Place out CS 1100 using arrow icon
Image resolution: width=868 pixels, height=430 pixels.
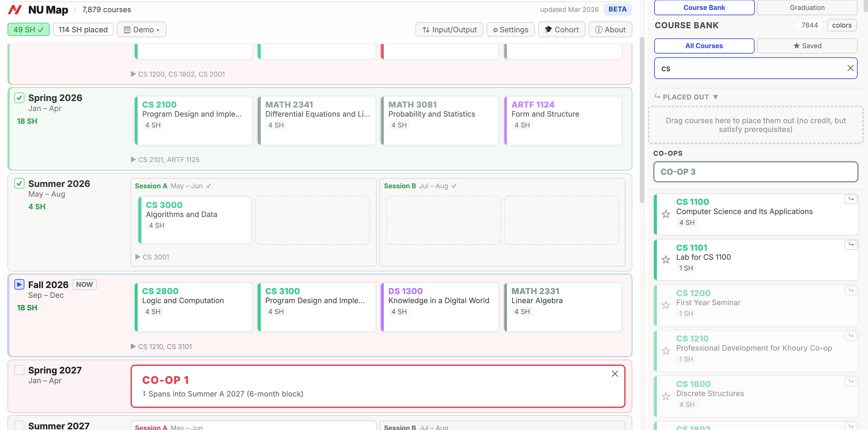tap(850, 199)
